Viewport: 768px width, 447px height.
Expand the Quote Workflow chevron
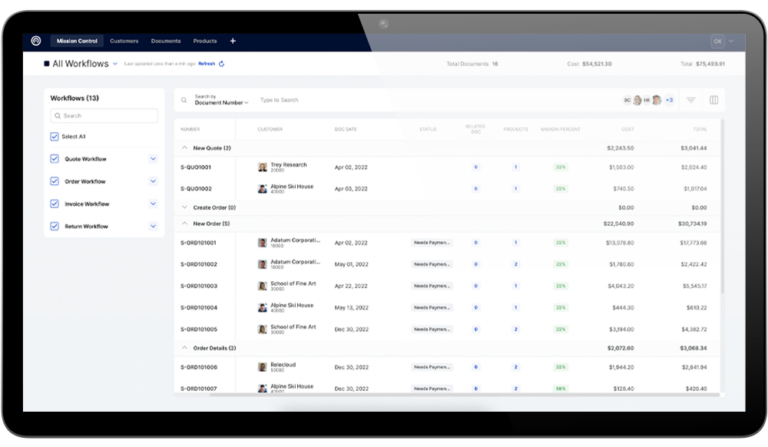point(153,159)
